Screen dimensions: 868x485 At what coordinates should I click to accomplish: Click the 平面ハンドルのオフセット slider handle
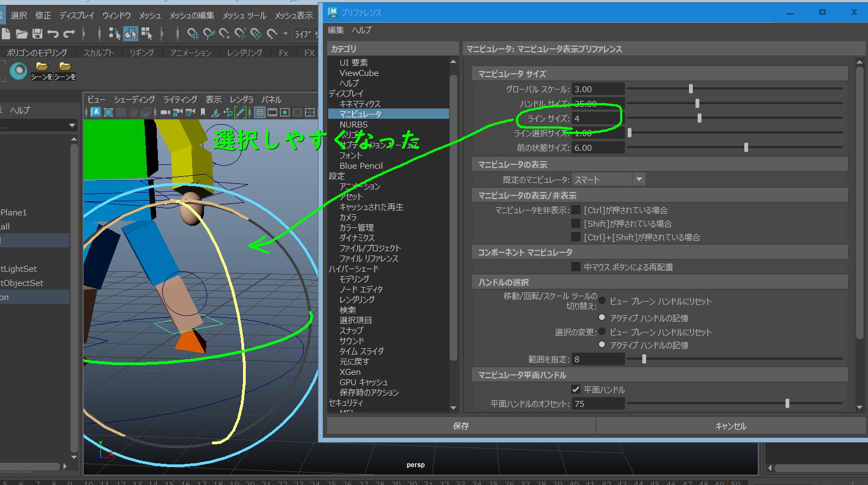tap(787, 403)
